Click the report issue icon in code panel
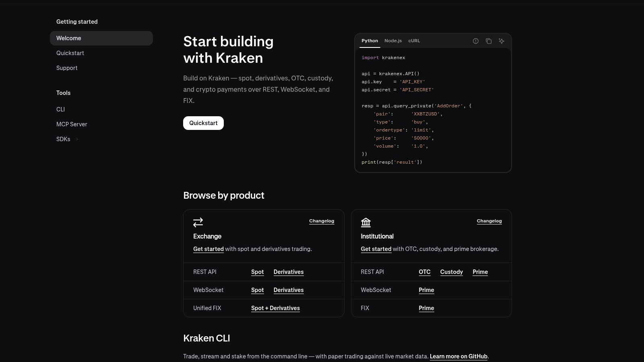The image size is (644, 362). click(476, 41)
